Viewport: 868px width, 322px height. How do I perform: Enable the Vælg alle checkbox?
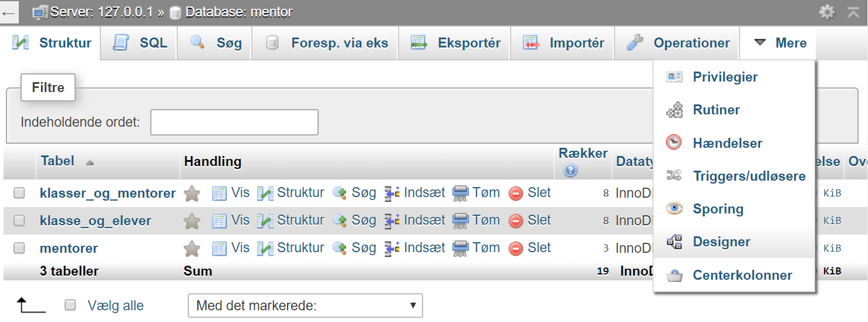point(70,305)
